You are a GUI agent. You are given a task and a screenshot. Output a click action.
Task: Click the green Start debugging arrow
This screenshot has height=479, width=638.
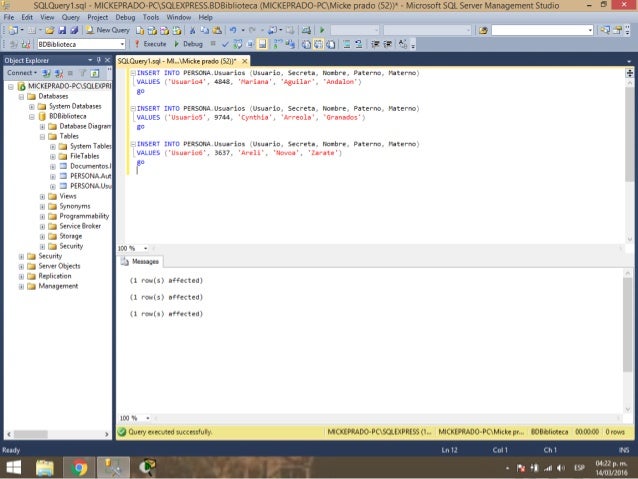click(x=322, y=30)
